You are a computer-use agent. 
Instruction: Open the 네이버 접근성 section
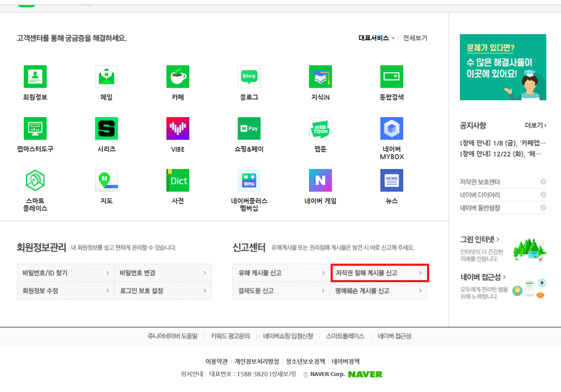483,277
